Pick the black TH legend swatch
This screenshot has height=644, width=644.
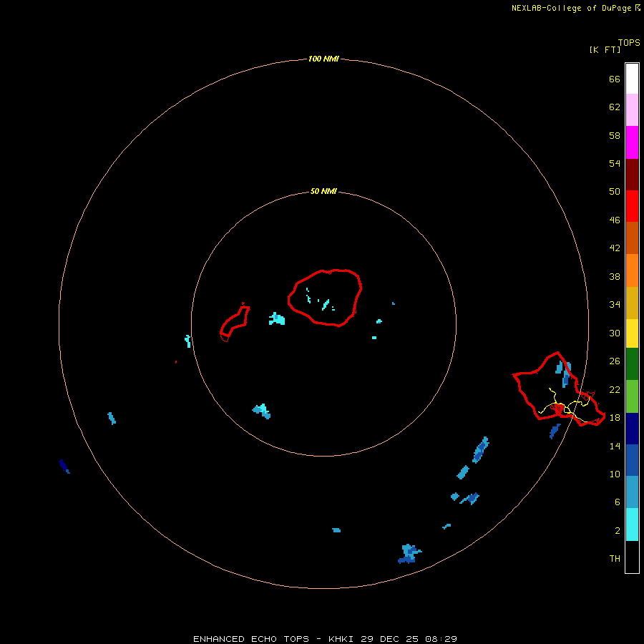click(x=632, y=557)
